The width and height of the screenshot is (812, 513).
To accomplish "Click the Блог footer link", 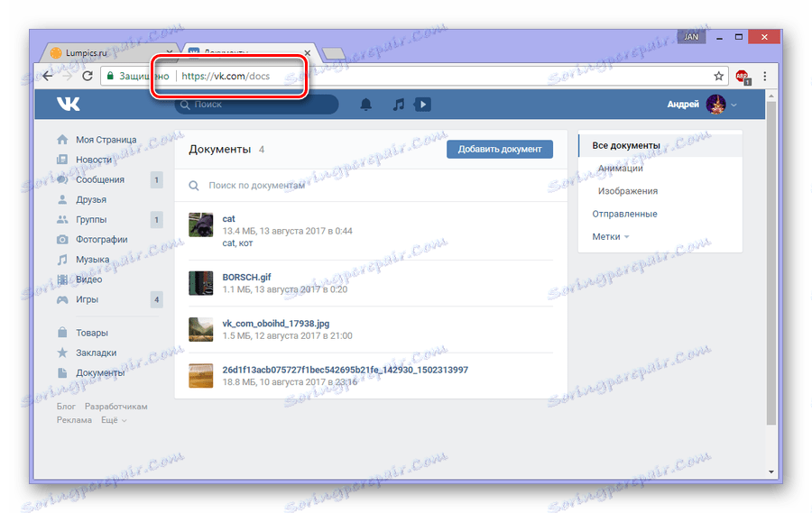I will pyautogui.click(x=66, y=407).
